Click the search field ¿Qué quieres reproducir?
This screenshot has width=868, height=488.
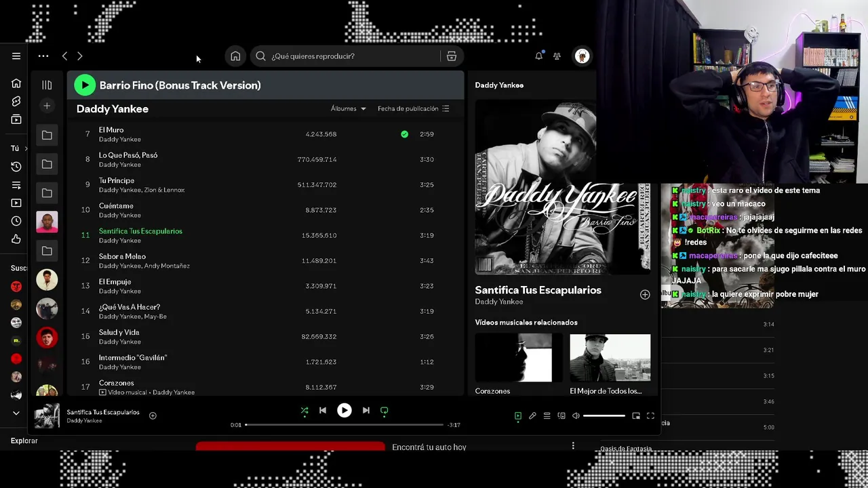[x=346, y=56]
